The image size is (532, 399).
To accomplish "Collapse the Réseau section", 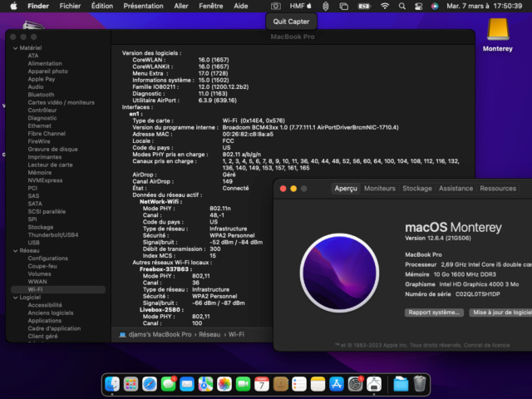I will click(x=15, y=251).
